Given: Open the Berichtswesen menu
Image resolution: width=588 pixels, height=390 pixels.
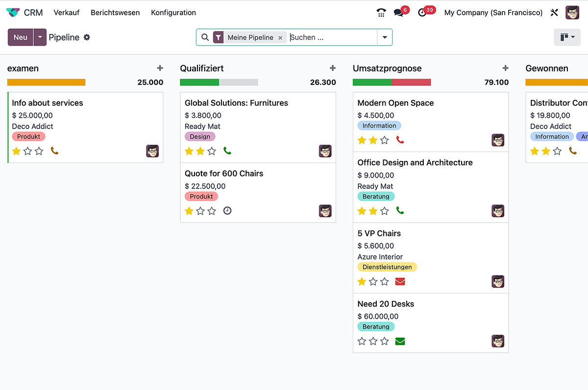Looking at the screenshot, I should 115,12.
